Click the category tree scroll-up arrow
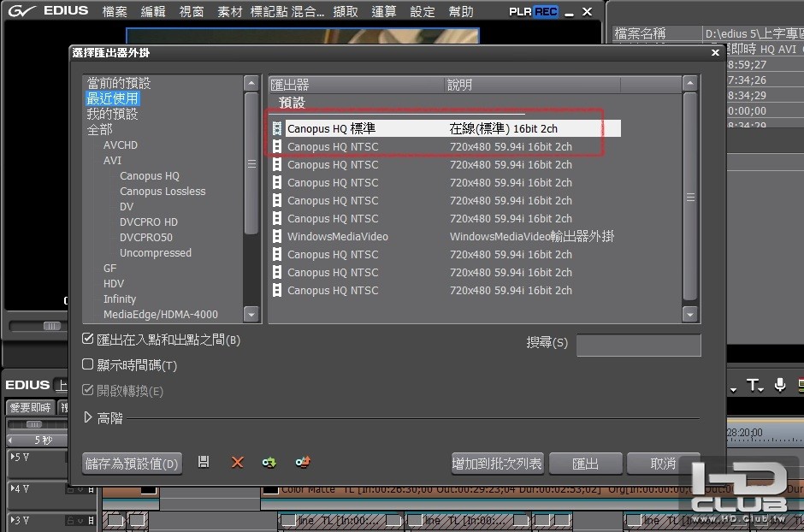804x532 pixels. pyautogui.click(x=251, y=83)
